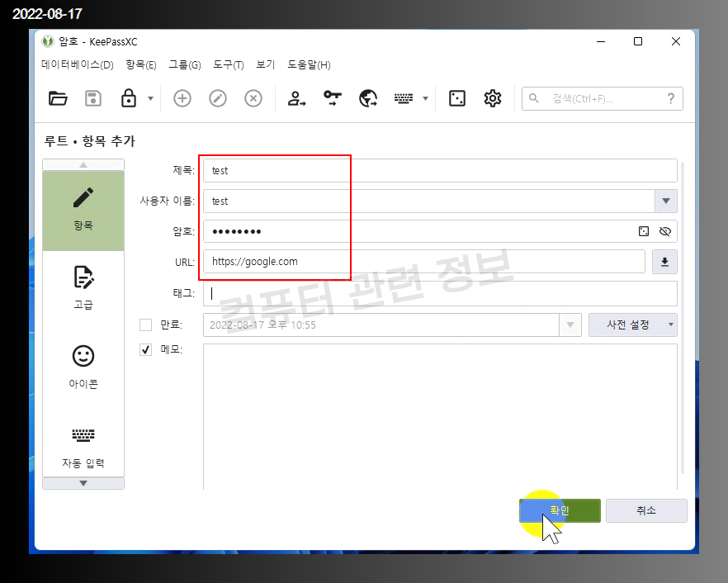728x583 pixels.
Task: Select 아이콘 smiley sidebar section
Action: 83,367
